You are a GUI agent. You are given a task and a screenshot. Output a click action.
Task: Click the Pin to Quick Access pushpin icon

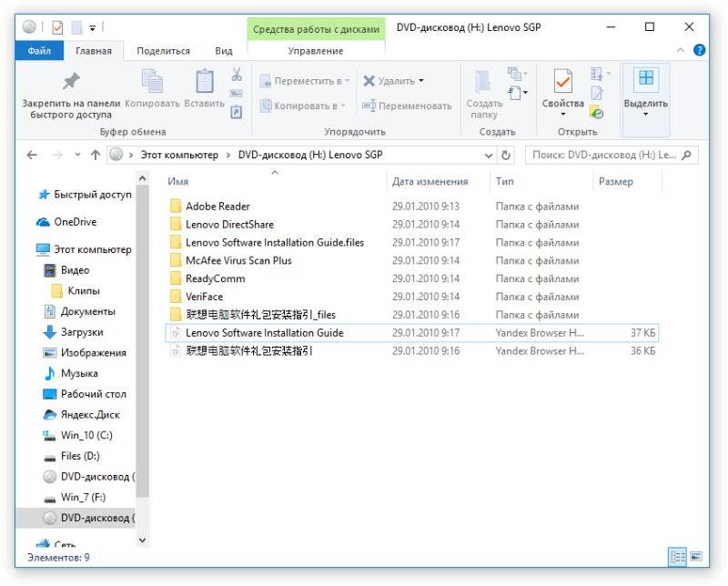[x=71, y=81]
